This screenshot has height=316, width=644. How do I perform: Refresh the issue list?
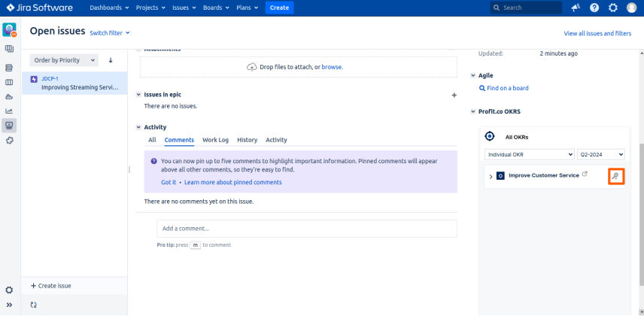[34, 305]
